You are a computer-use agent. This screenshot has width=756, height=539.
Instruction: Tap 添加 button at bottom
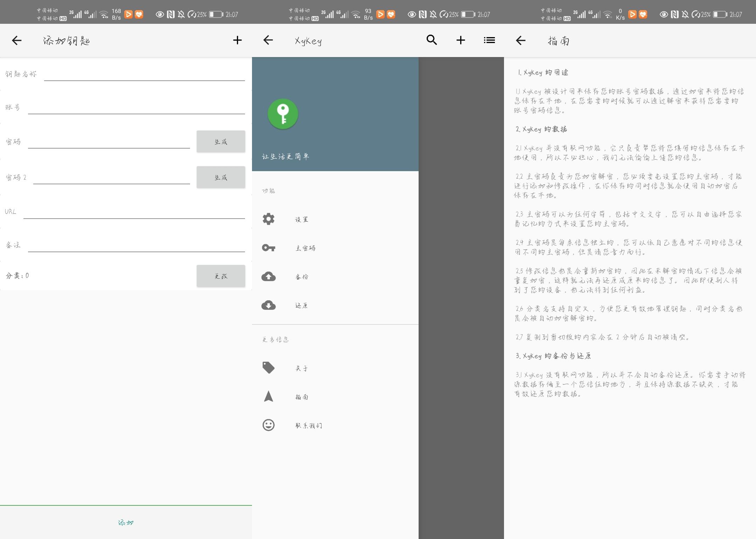[126, 523]
